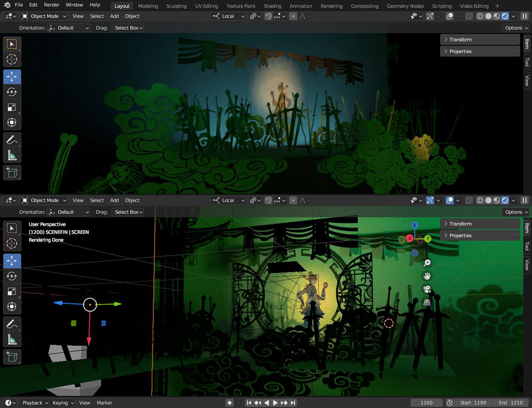Open Object Mode dropdown in upper viewport
This screenshot has width=532, height=408.
point(44,16)
